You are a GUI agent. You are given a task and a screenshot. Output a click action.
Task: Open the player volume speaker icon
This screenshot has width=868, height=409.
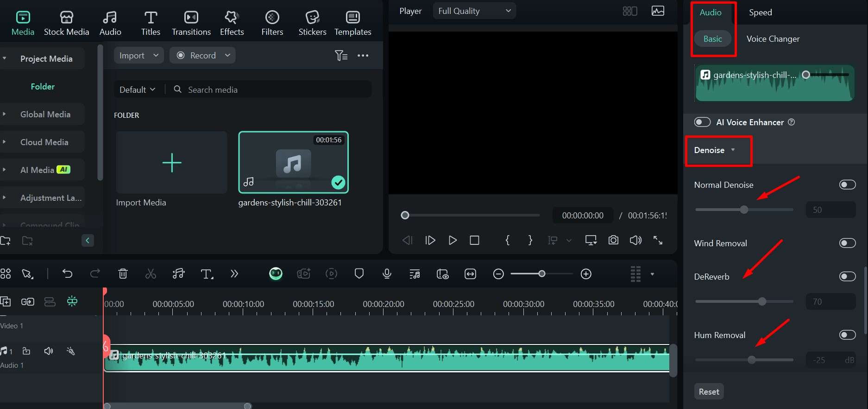(635, 240)
